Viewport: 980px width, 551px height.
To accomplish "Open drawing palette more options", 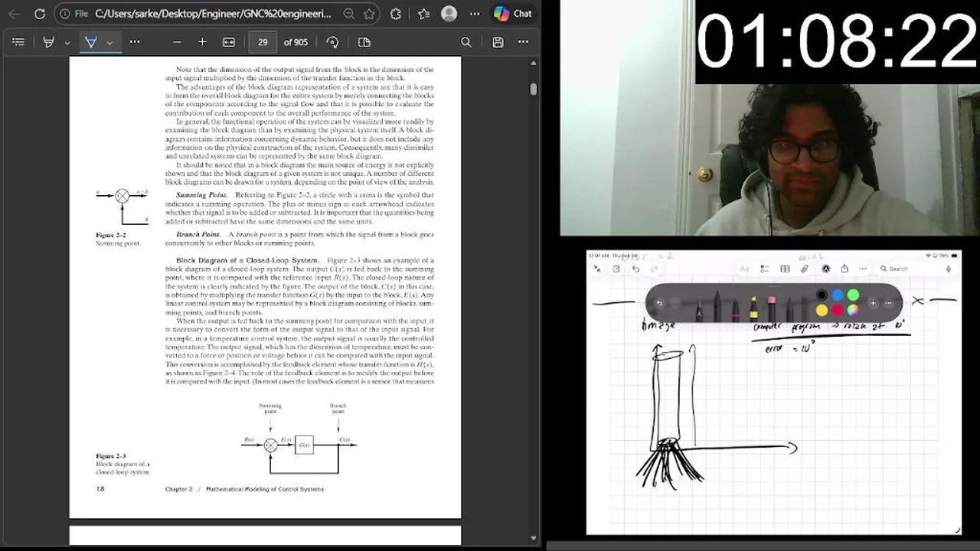I will click(889, 303).
